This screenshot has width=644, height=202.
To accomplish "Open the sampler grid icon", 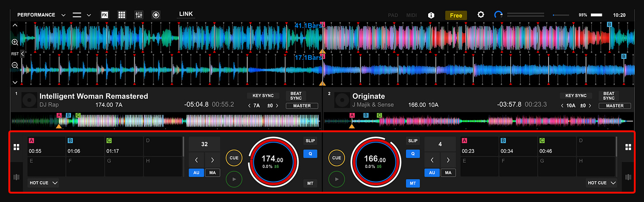I will pos(122,15).
